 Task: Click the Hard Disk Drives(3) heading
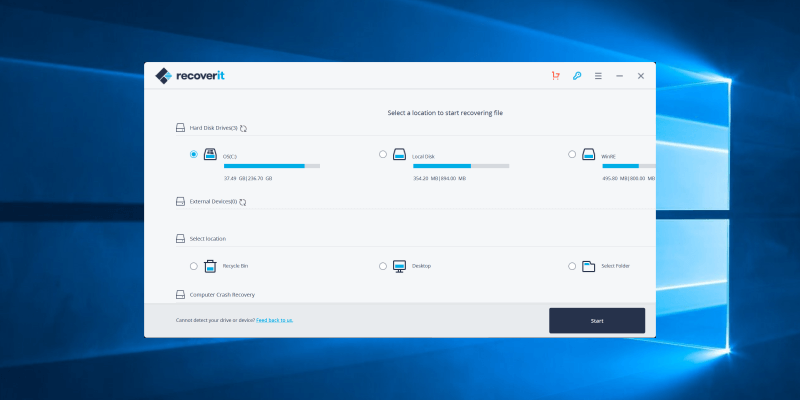214,129
